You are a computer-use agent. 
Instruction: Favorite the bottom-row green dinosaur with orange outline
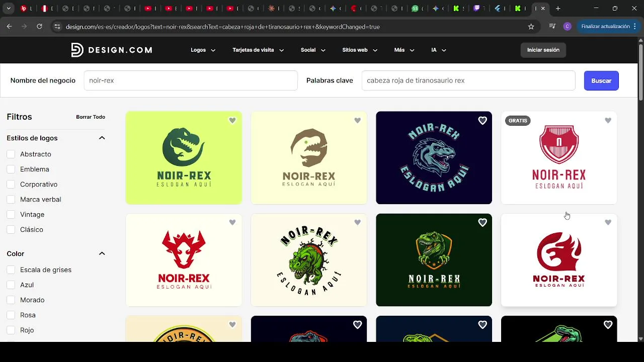pyautogui.click(x=482, y=325)
